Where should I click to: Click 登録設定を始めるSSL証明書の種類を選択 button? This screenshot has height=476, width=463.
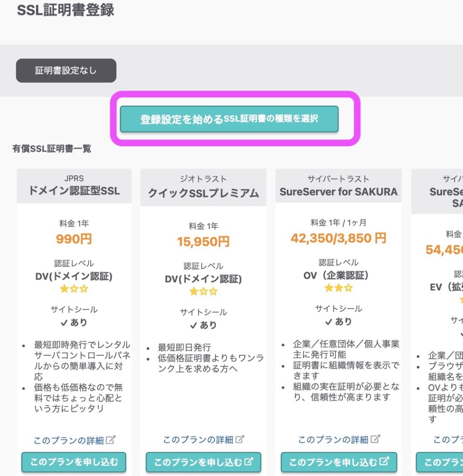(229, 119)
